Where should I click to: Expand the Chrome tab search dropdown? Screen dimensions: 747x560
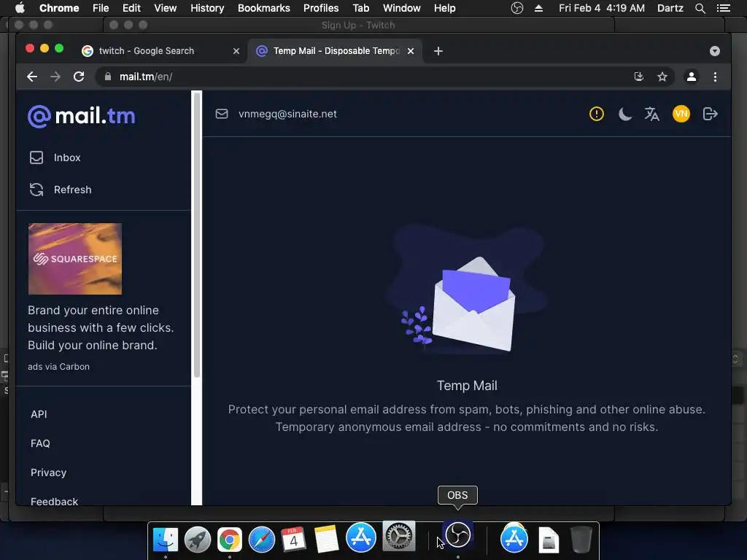(715, 51)
